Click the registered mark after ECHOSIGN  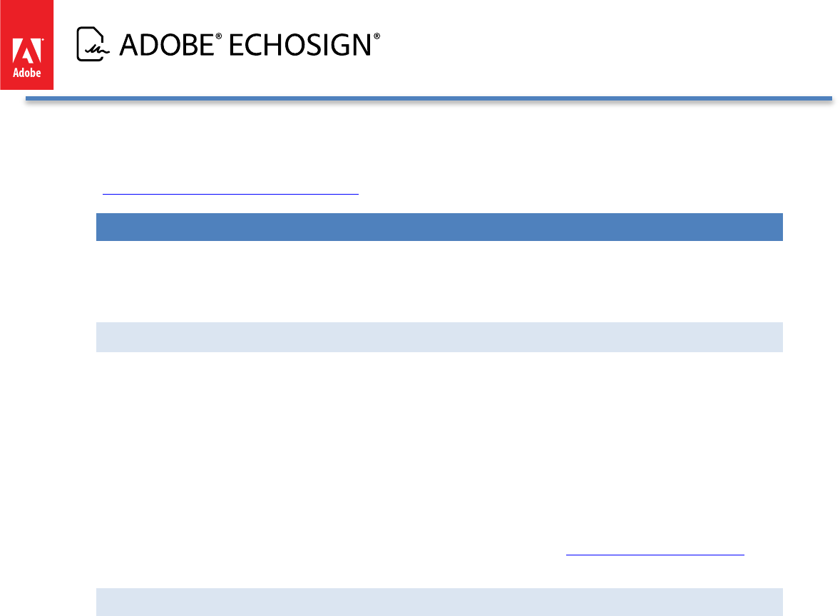coord(377,36)
